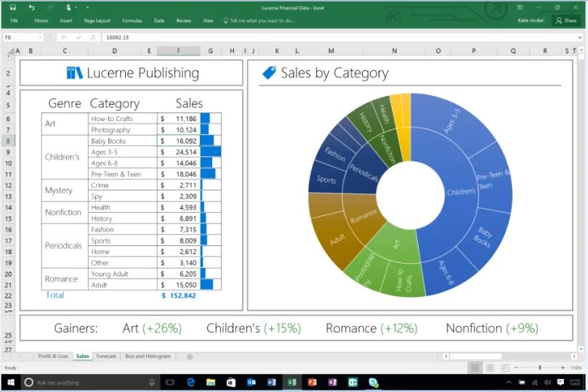Open Word from taskbar
Viewport: 588px width, 392px height.
click(x=272, y=383)
